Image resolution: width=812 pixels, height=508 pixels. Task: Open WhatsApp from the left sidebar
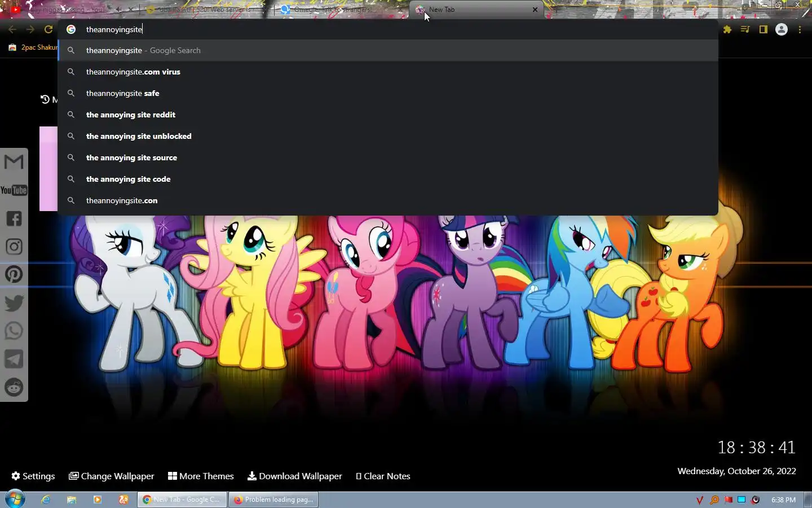tap(14, 331)
